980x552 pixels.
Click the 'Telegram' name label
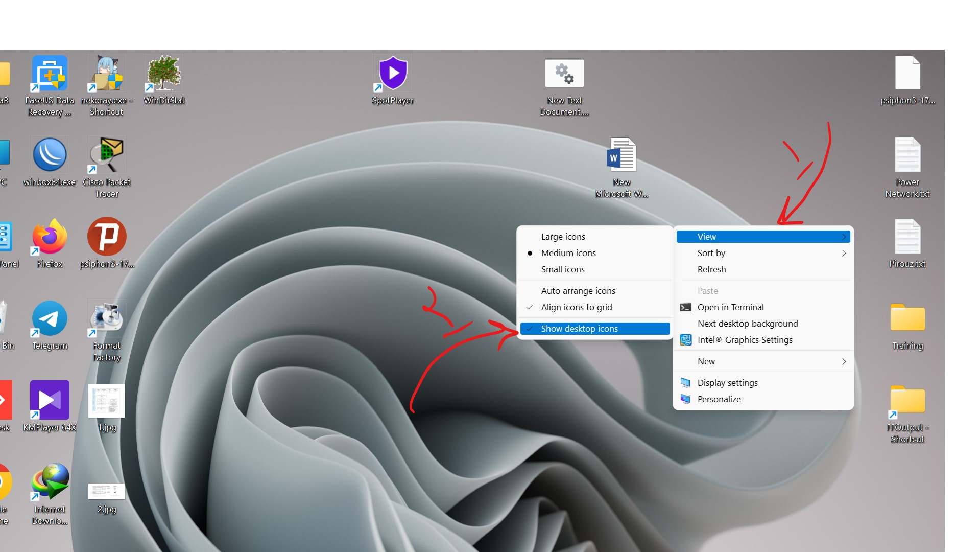[50, 346]
